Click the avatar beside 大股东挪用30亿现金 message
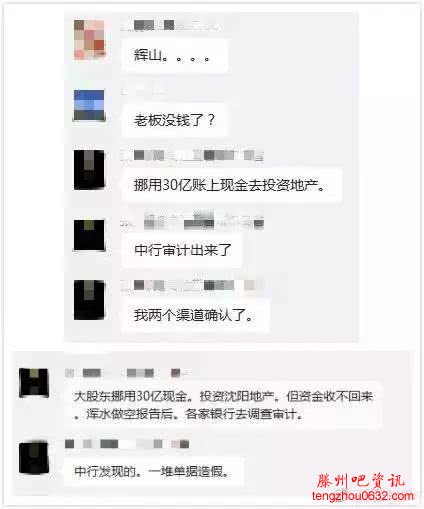This screenshot has width=424, height=509. pyautogui.click(x=34, y=383)
